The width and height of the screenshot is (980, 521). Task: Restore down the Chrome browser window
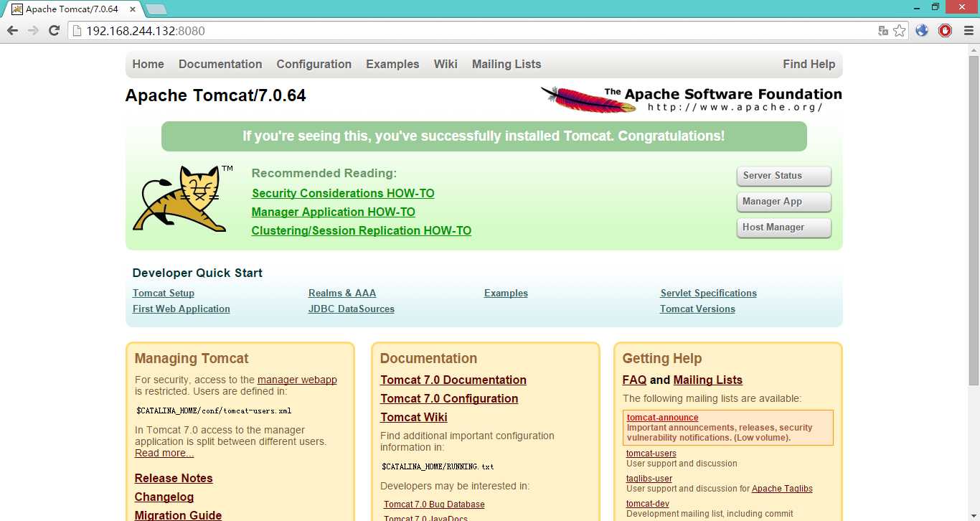tap(936, 6)
